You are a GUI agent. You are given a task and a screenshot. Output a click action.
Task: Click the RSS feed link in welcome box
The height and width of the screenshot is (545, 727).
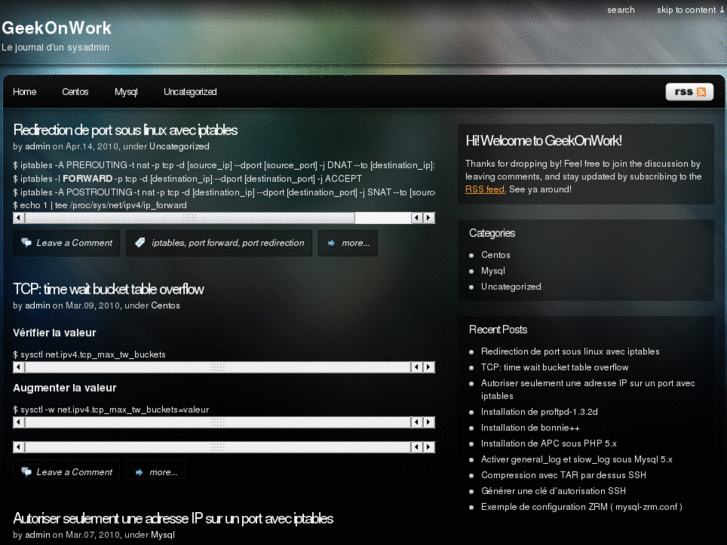tap(485, 189)
